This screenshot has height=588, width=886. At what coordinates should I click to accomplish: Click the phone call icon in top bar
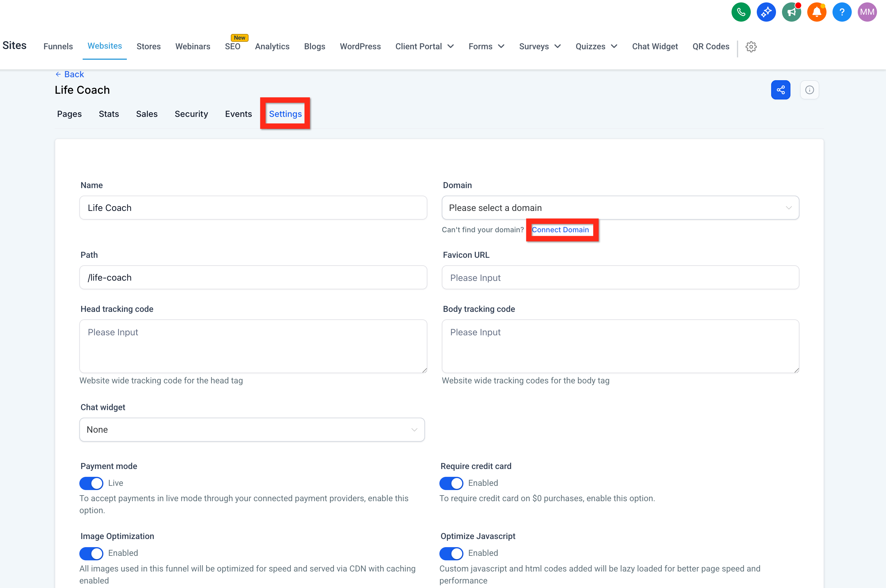pos(741,12)
